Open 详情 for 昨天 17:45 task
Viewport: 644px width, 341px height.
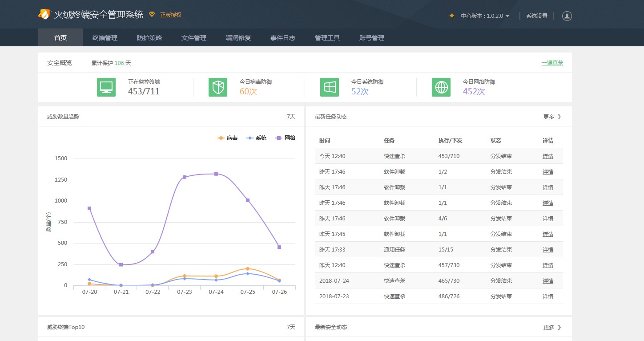(548, 234)
